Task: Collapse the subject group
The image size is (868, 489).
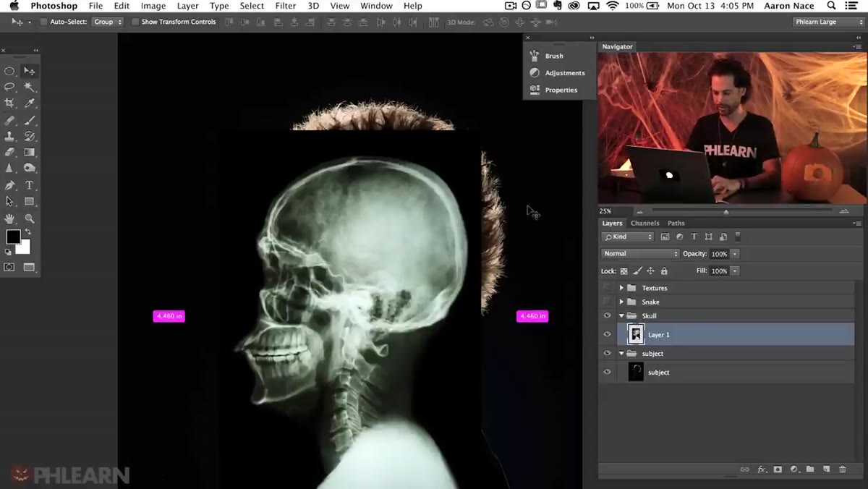Action: [x=621, y=354]
